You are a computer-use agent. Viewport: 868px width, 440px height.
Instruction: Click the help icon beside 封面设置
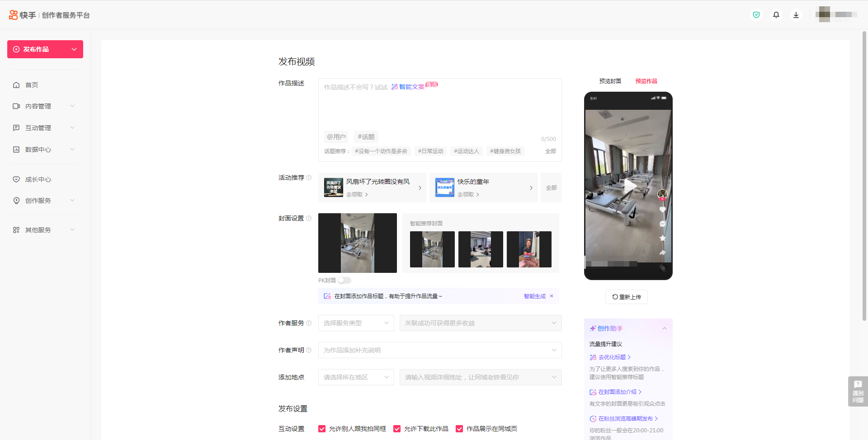(309, 218)
